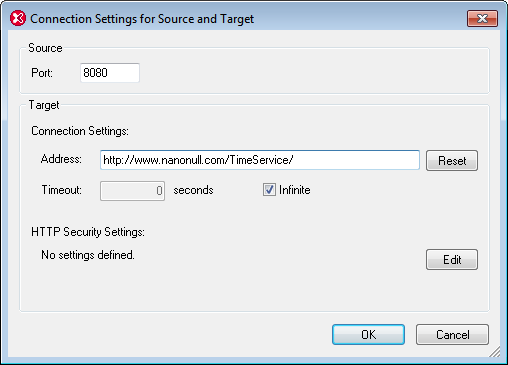Click the Port label
The width and height of the screenshot is (508, 365).
pos(42,73)
